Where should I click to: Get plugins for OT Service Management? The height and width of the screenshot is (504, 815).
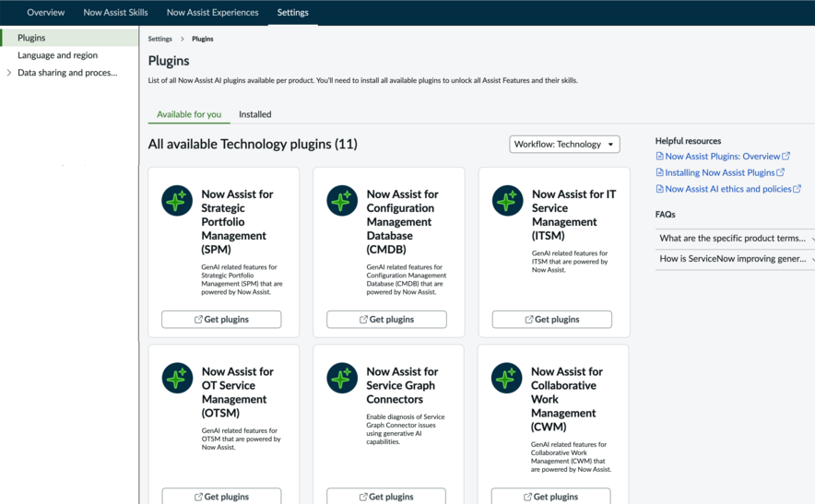221,497
